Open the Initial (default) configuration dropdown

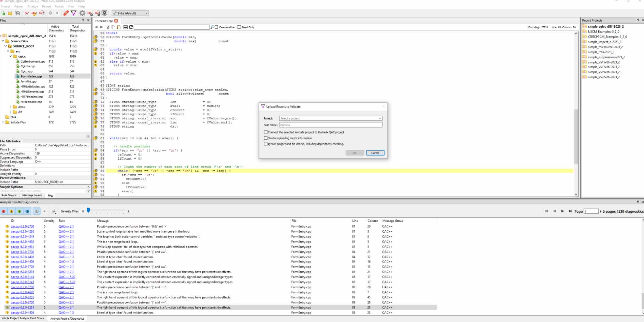point(130,13)
